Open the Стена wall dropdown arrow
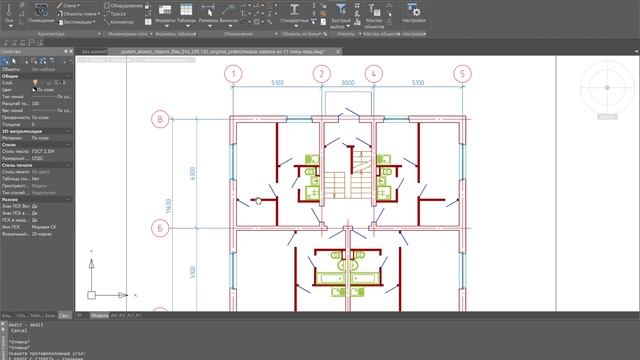The image size is (640, 360). point(78,6)
